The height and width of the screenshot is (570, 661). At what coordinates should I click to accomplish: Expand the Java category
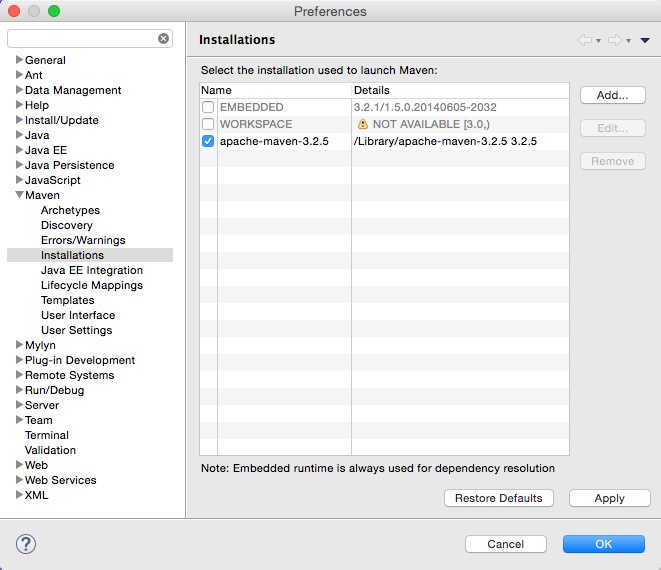pos(19,134)
